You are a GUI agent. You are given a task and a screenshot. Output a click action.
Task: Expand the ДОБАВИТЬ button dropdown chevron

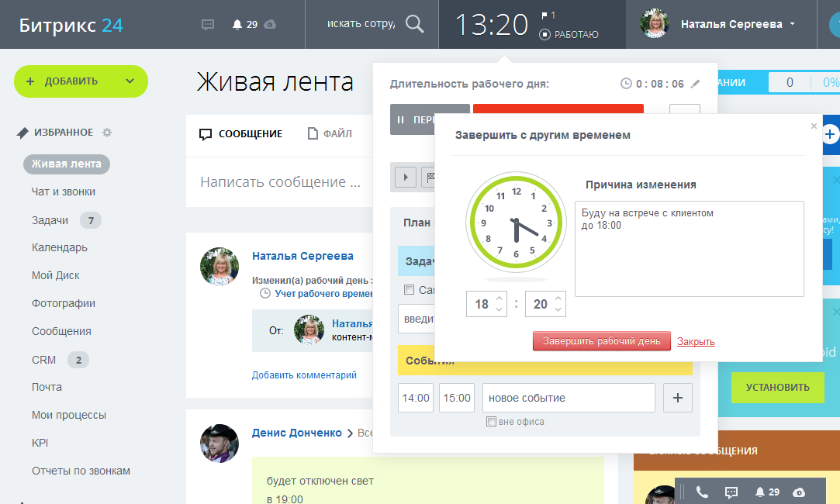[130, 81]
